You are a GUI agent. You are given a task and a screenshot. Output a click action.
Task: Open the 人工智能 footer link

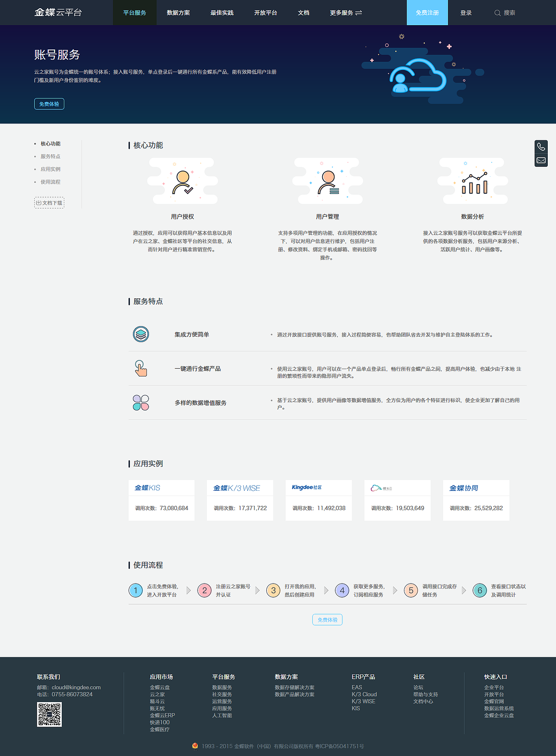[x=222, y=715]
